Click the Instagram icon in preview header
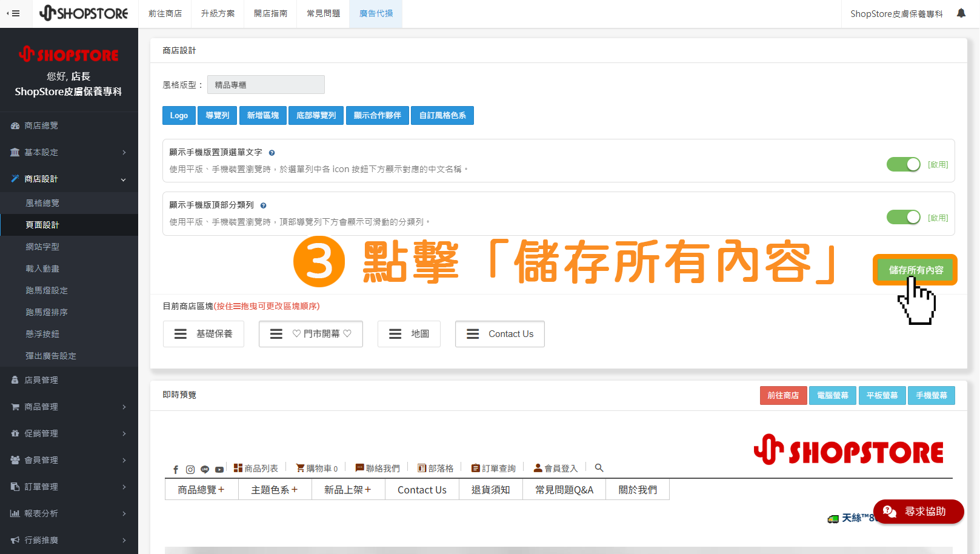 tap(190, 469)
